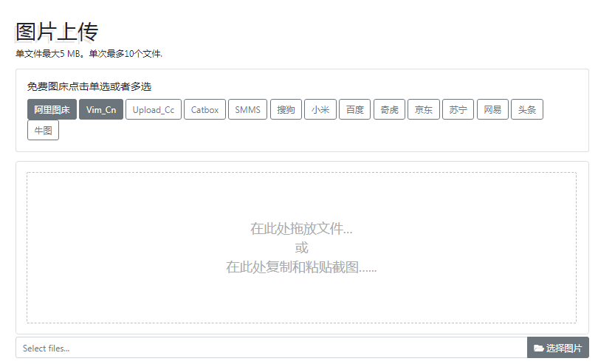Enable the 百度 image host
598x364 pixels.
355,110
